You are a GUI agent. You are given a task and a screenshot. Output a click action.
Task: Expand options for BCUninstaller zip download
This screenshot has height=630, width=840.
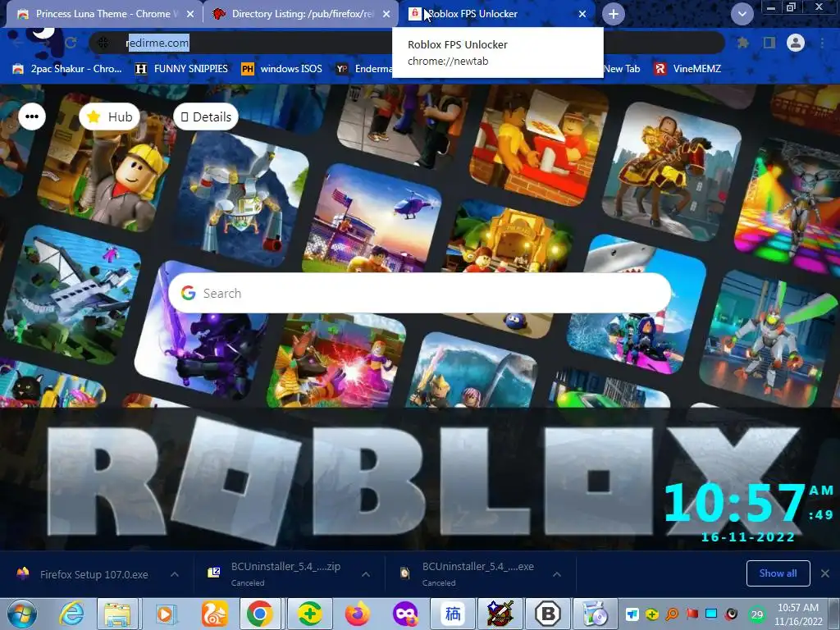point(366,574)
